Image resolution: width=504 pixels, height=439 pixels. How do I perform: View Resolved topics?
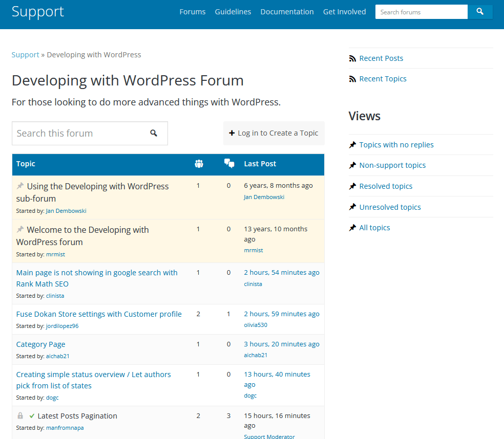click(x=386, y=186)
